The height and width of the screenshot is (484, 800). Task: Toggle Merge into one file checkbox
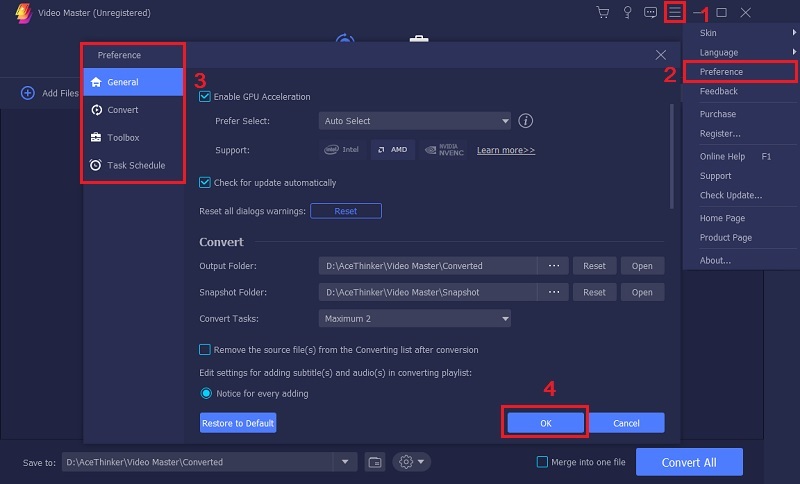pyautogui.click(x=542, y=462)
